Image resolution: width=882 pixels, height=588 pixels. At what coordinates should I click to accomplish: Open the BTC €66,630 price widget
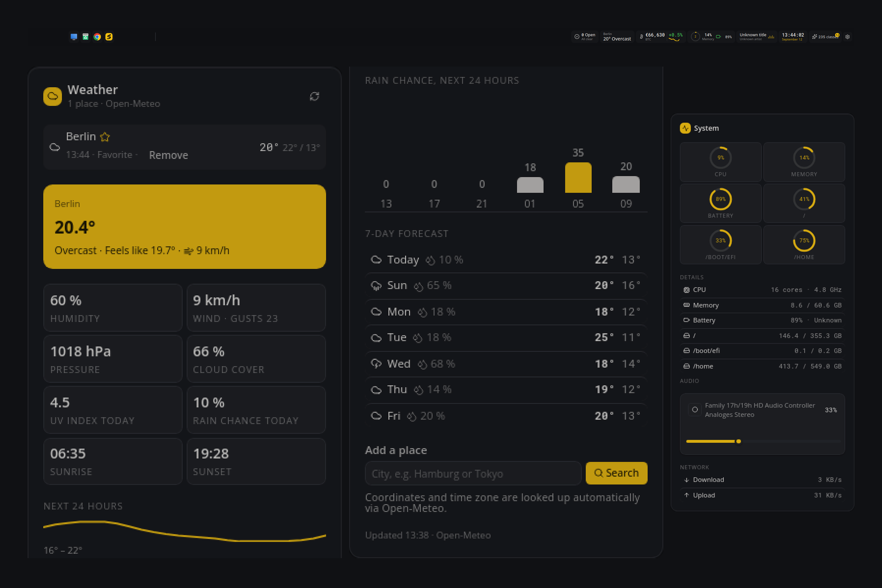pos(661,37)
